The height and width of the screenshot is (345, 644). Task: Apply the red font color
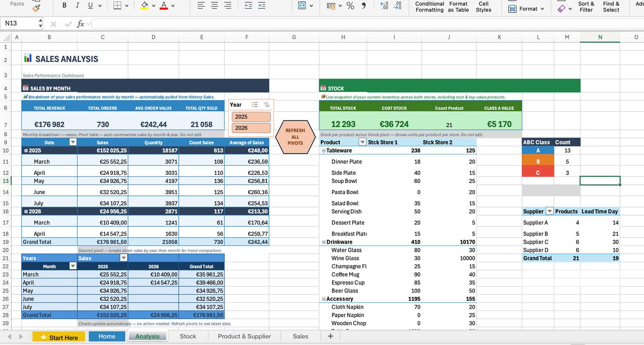(164, 5)
